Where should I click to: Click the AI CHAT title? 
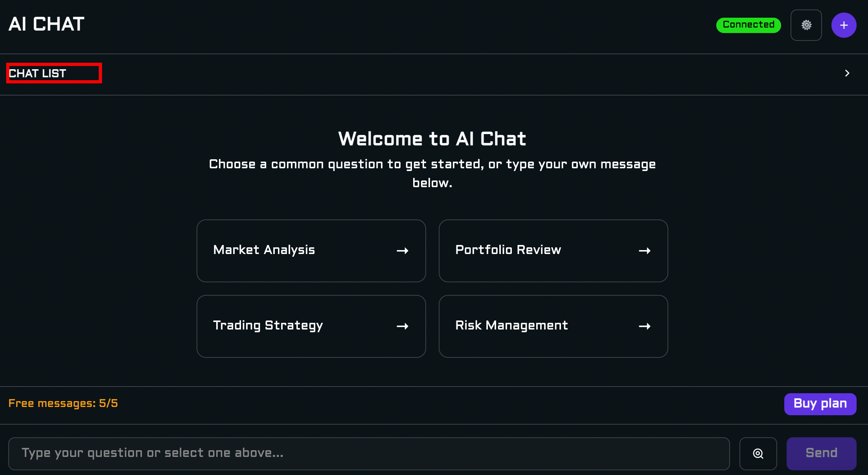[x=46, y=24]
